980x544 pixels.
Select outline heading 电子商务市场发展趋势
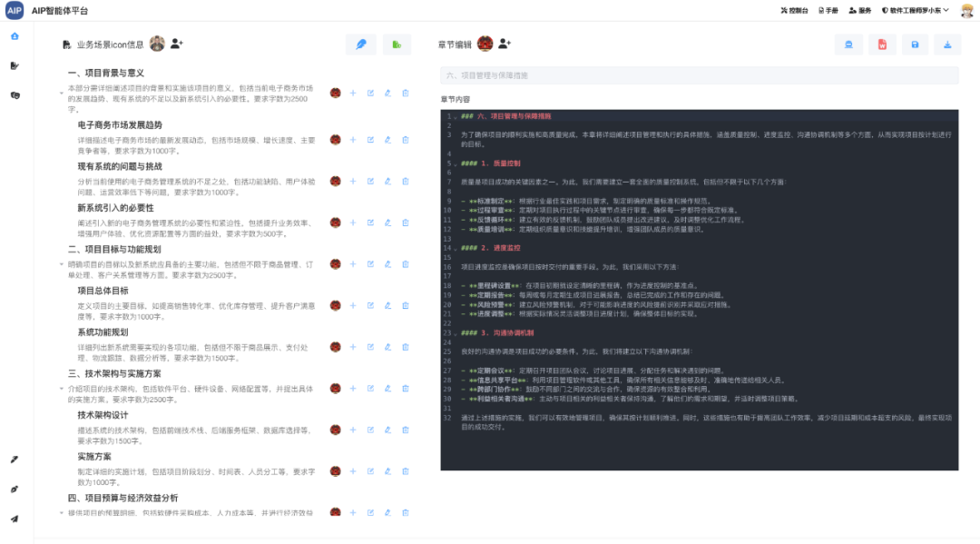tap(120, 125)
